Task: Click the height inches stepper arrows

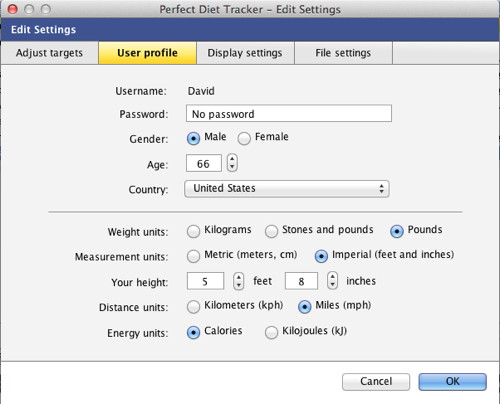Action: 332,280
